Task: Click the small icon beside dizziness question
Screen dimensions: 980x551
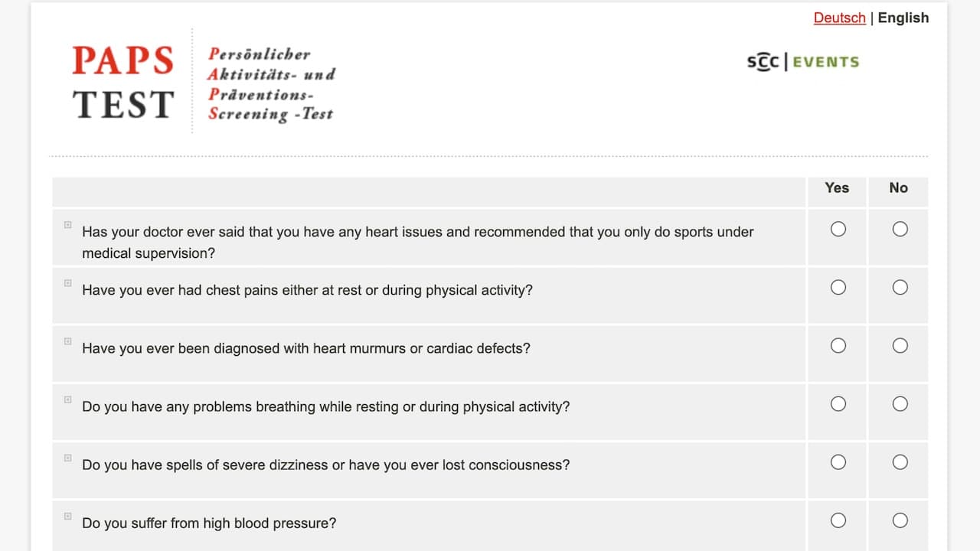Action: coord(67,458)
